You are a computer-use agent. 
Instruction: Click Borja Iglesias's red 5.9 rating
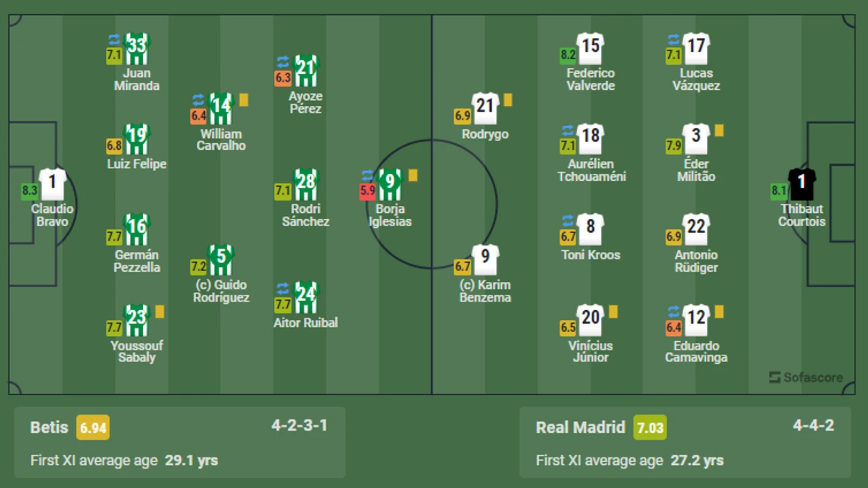(367, 191)
